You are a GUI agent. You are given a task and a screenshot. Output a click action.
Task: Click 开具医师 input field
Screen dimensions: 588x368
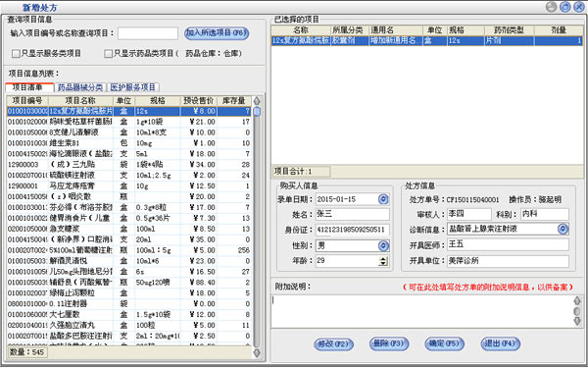(508, 244)
